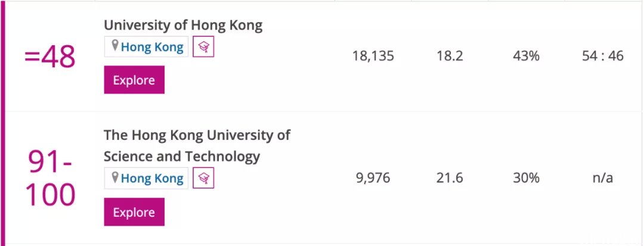Image resolution: width=644 pixels, height=246 pixels.
Task: Click the 43% international students value
Action: pyautogui.click(x=526, y=56)
